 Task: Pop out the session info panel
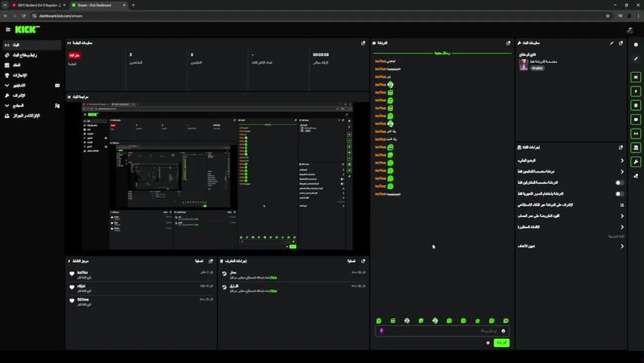point(363,43)
